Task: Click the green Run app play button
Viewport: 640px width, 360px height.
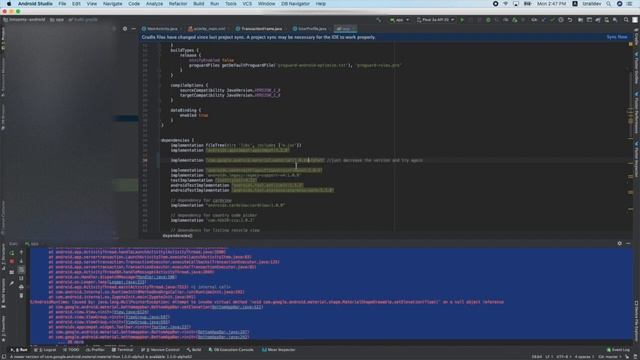Action: coord(462,20)
